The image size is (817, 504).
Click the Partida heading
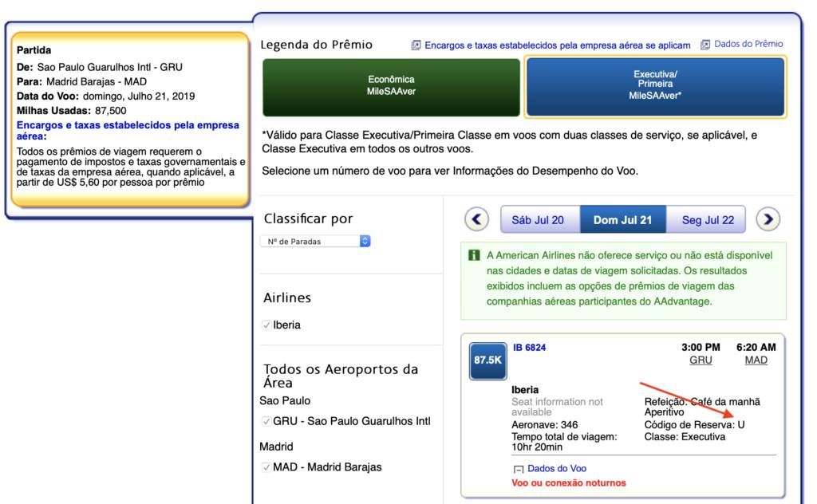[x=34, y=50]
